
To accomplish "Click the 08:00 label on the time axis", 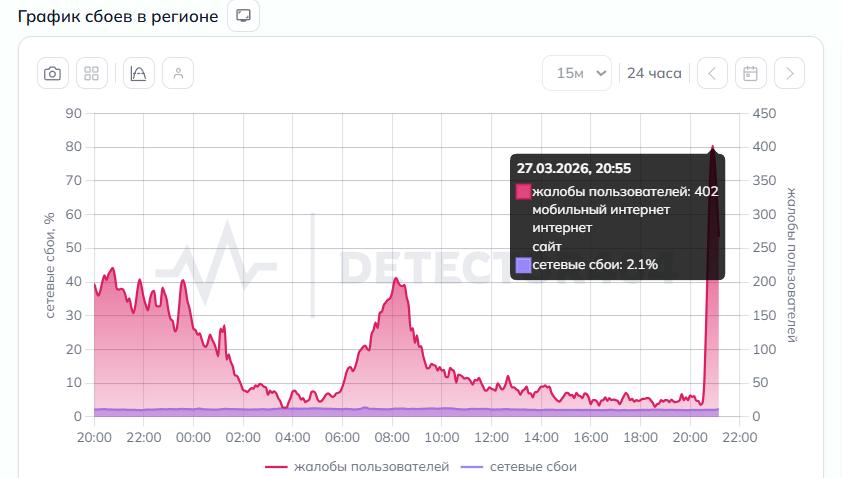I will [392, 437].
